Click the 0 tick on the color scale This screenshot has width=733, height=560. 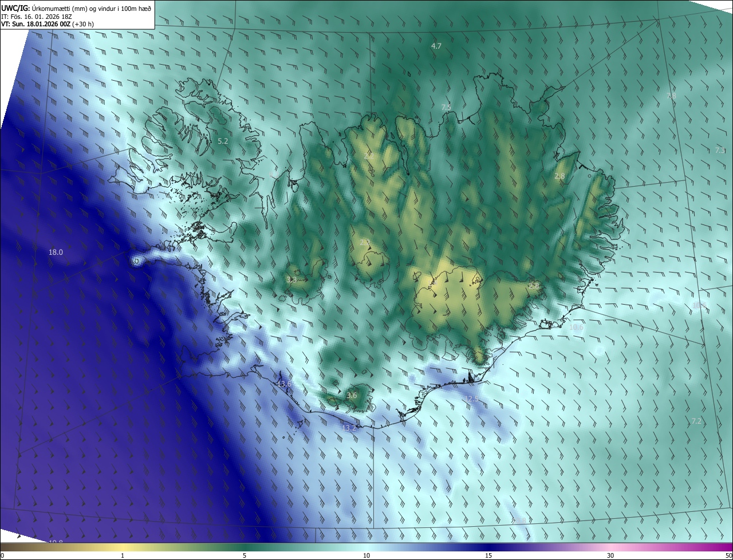point(2,555)
